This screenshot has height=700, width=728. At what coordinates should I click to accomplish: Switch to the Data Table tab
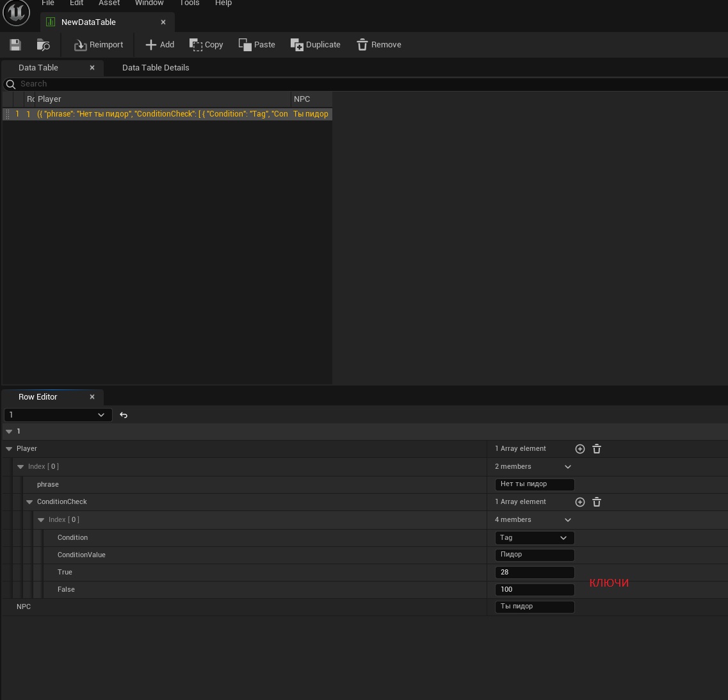[x=38, y=68]
